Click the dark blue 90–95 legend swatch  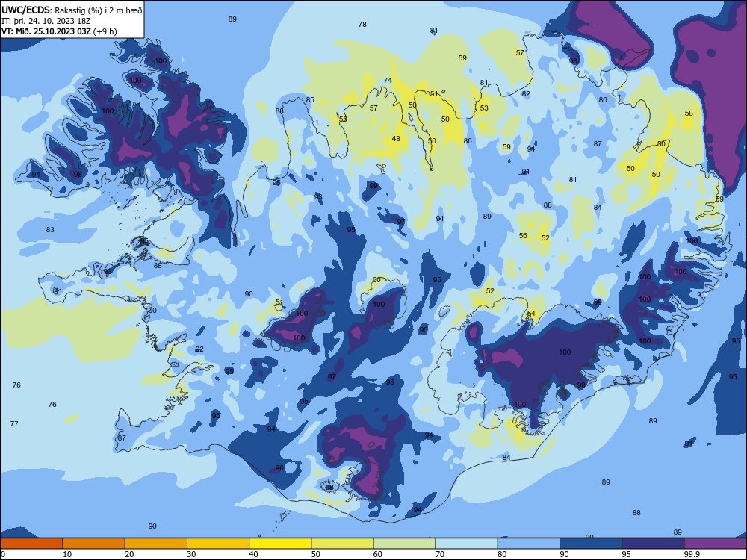click(591, 544)
